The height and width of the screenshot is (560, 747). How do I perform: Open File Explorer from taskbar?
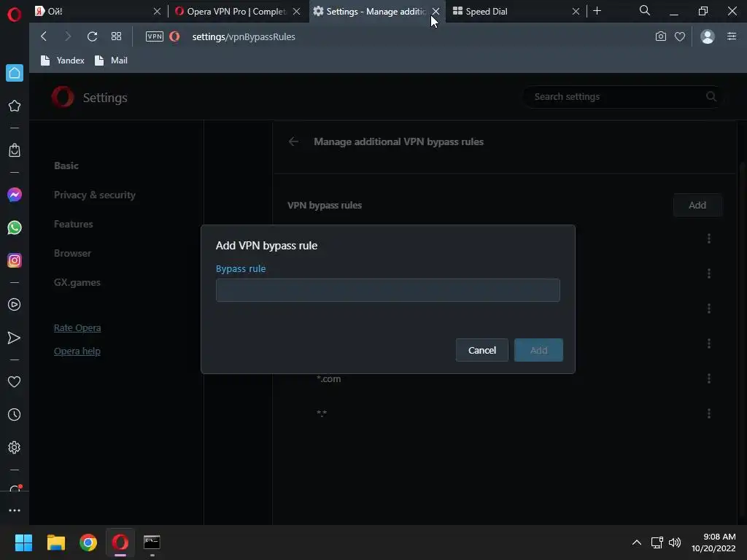tap(55, 542)
